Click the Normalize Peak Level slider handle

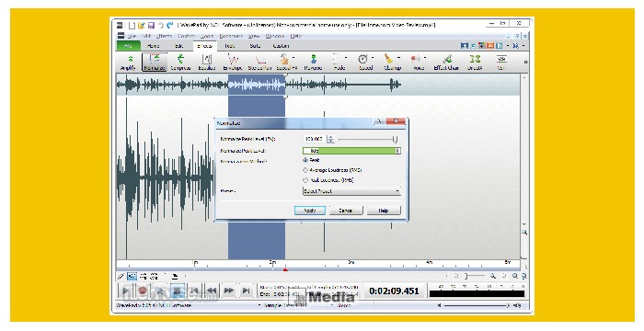[x=395, y=139]
